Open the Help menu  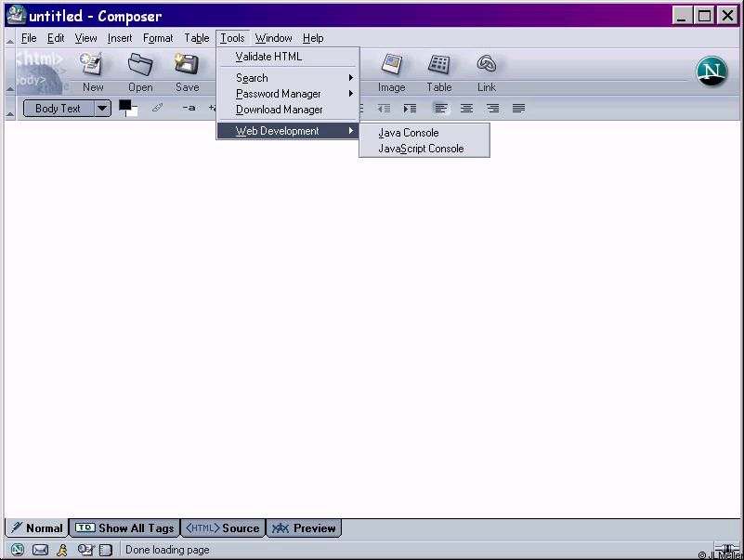coord(313,38)
